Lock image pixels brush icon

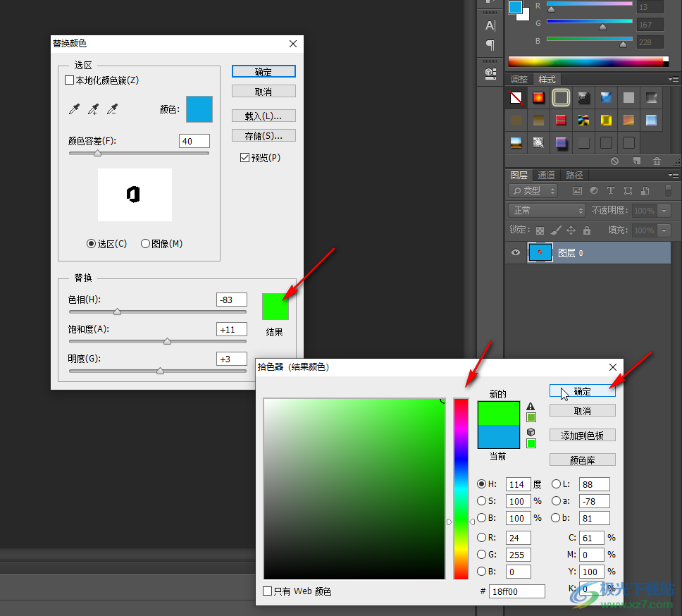[x=555, y=230]
